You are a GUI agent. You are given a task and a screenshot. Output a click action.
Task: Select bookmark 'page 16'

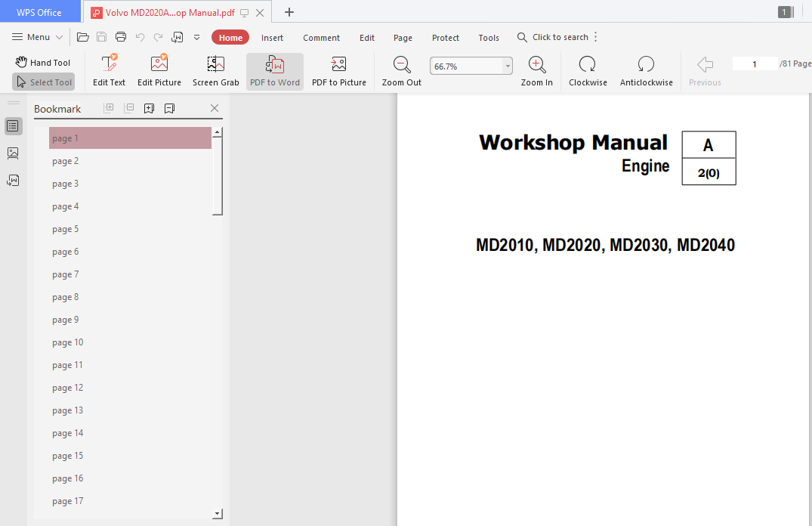[x=130, y=479]
